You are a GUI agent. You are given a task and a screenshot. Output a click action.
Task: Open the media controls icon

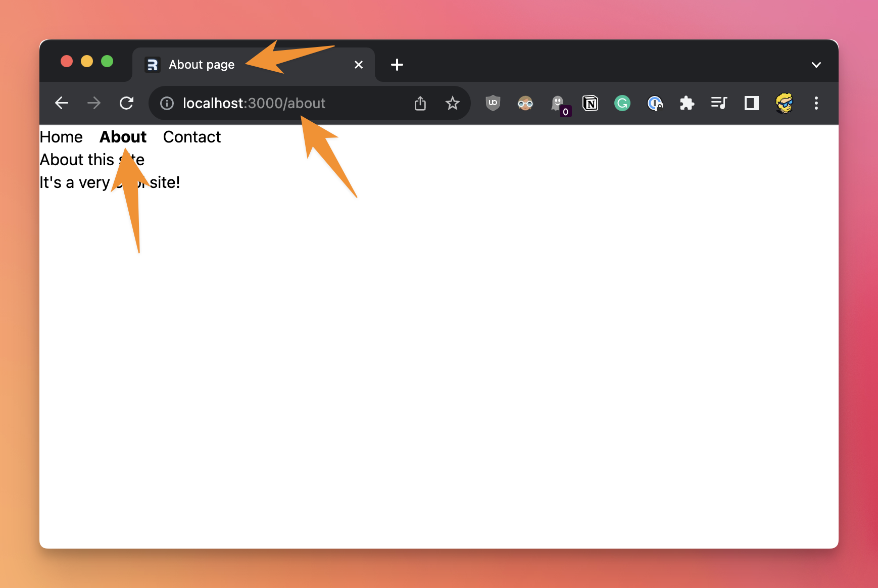(x=719, y=103)
